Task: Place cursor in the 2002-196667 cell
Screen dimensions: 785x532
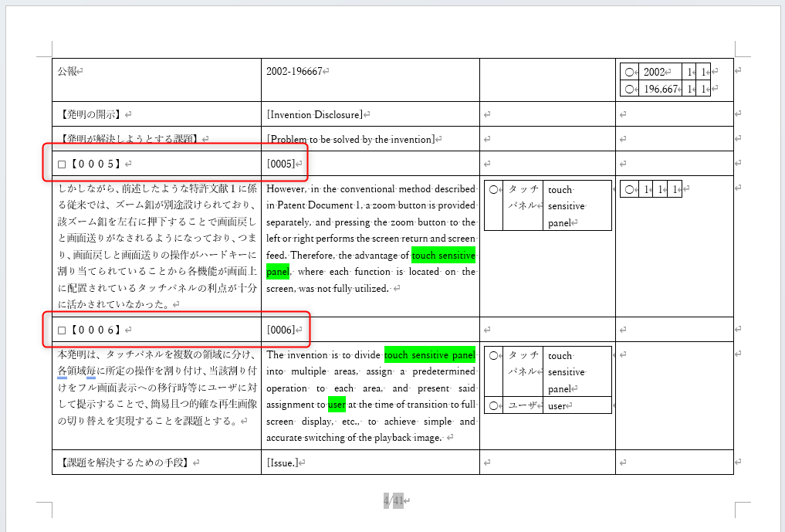Action: pyautogui.click(x=294, y=72)
